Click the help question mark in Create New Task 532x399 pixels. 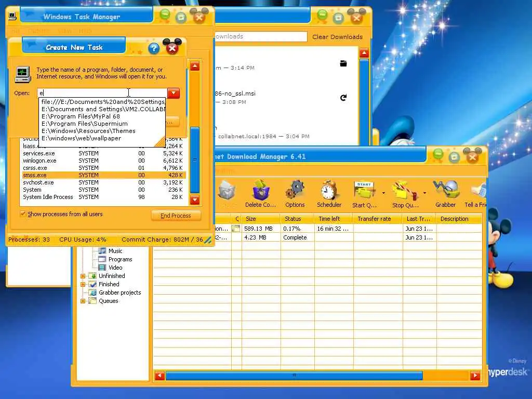(x=154, y=48)
